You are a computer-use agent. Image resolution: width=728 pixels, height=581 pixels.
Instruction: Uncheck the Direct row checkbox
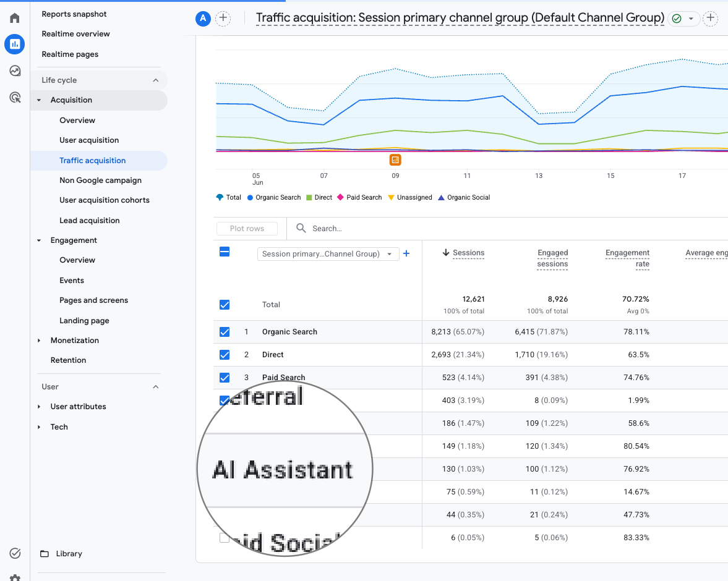click(x=225, y=355)
